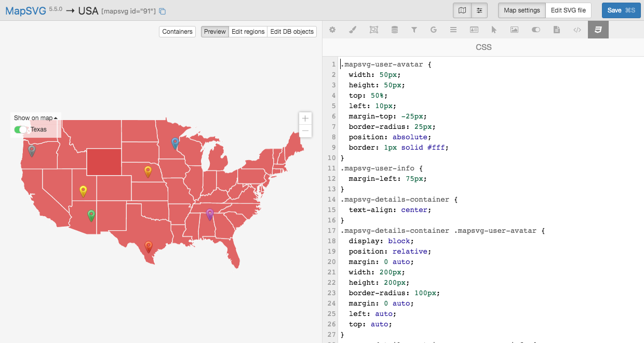The image size is (644, 343).
Task: Open the toggle-switch icon tab
Action: pyautogui.click(x=536, y=30)
